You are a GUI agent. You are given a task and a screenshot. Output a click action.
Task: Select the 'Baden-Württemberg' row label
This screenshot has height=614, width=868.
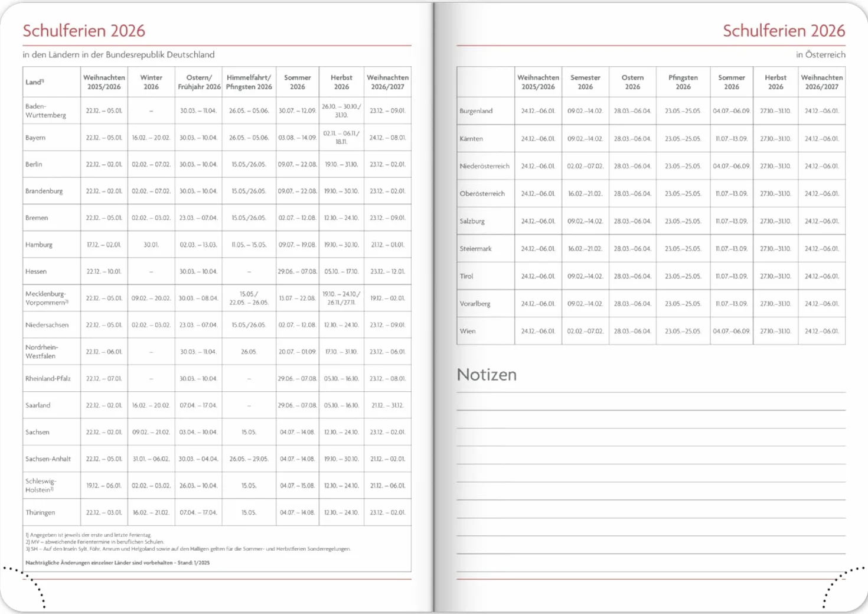[x=45, y=111]
